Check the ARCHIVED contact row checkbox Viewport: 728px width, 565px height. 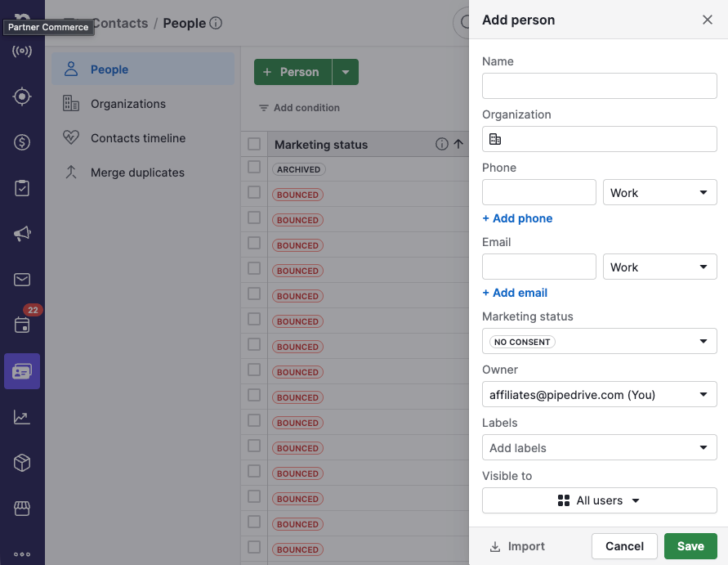(254, 167)
